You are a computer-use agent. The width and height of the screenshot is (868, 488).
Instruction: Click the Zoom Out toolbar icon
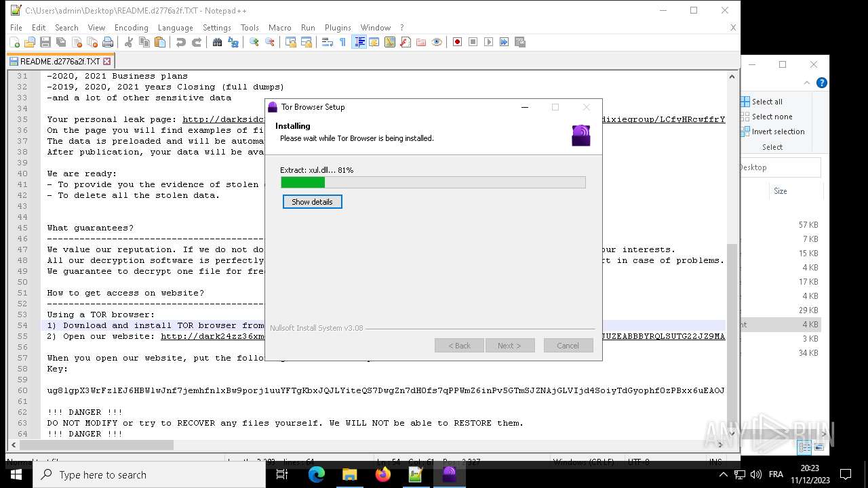[269, 42]
